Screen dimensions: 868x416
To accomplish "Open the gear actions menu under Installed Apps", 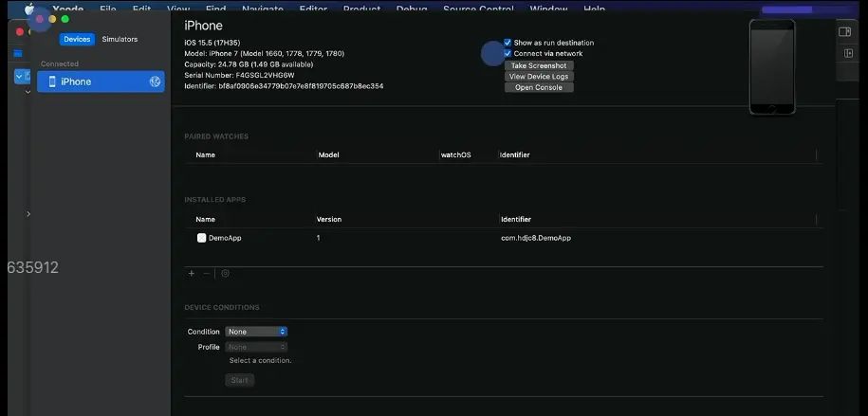I will point(226,273).
